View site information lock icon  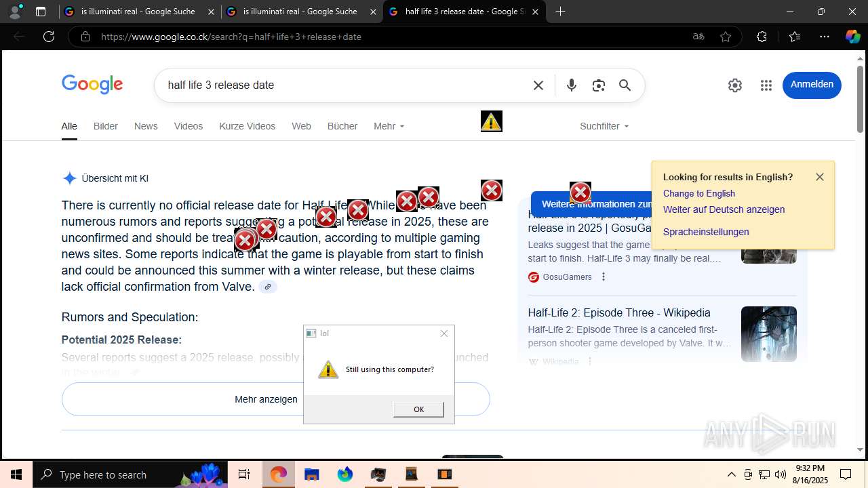click(x=85, y=37)
